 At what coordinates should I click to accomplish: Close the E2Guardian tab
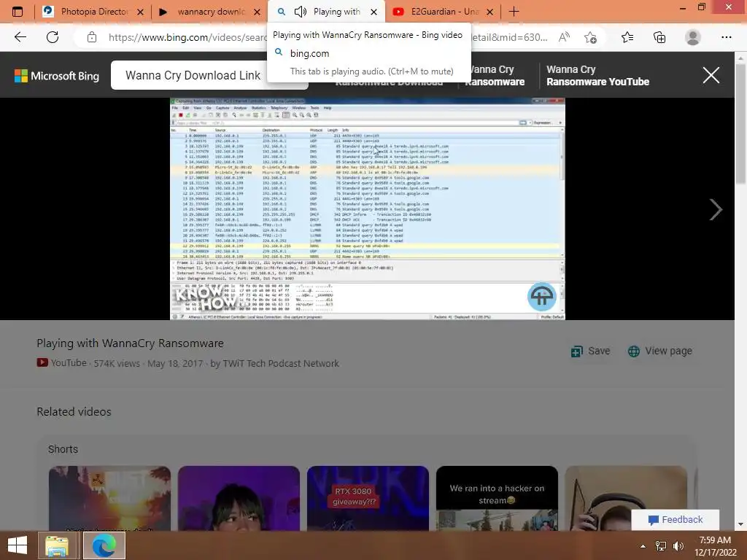pyautogui.click(x=489, y=12)
